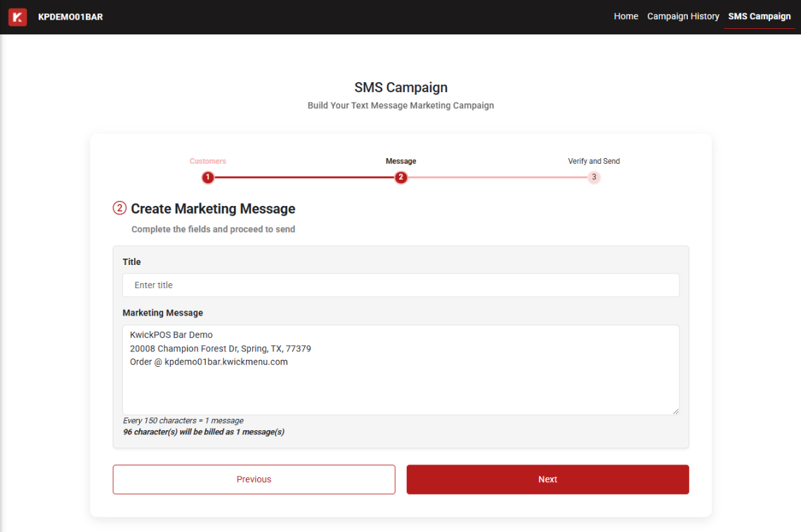Image resolution: width=801 pixels, height=532 pixels.
Task: Click the KwickPOS red K logo
Action: (x=18, y=17)
